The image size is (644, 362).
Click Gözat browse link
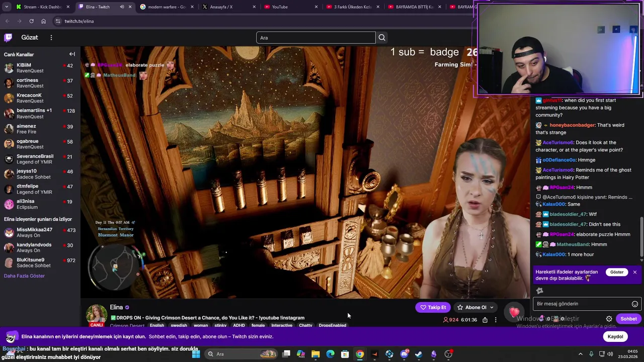pyautogui.click(x=30, y=37)
